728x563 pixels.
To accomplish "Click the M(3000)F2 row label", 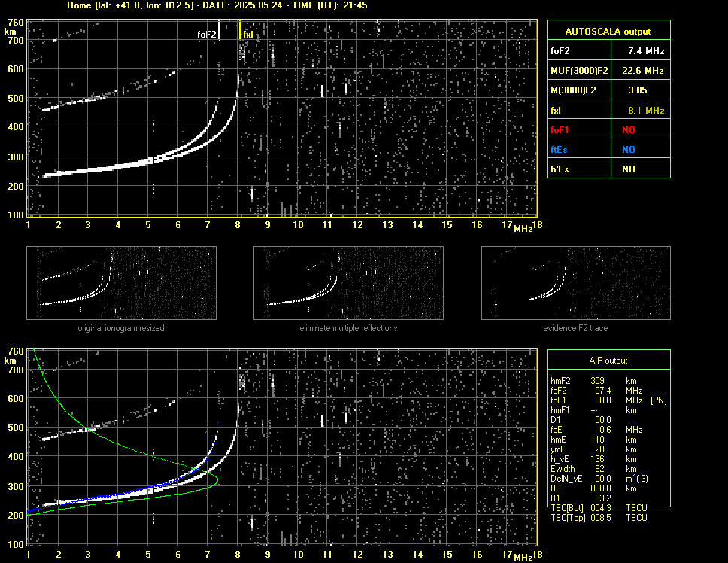I will (x=573, y=90).
